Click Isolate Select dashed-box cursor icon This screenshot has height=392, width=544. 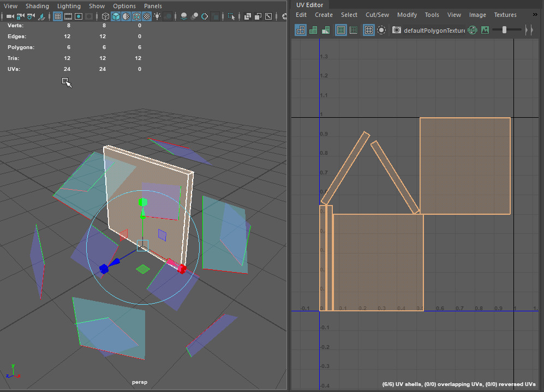(231, 16)
